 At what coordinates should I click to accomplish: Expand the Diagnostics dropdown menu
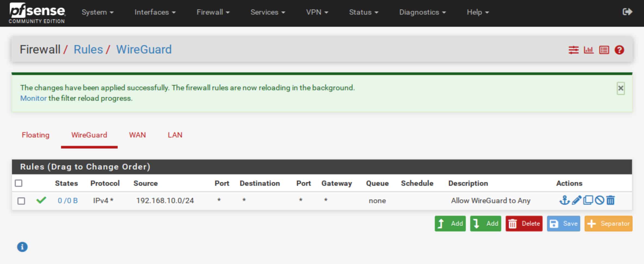click(x=423, y=12)
